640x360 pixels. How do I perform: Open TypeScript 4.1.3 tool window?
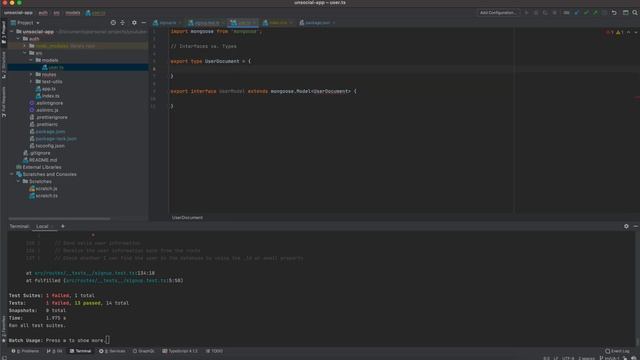coord(180,351)
